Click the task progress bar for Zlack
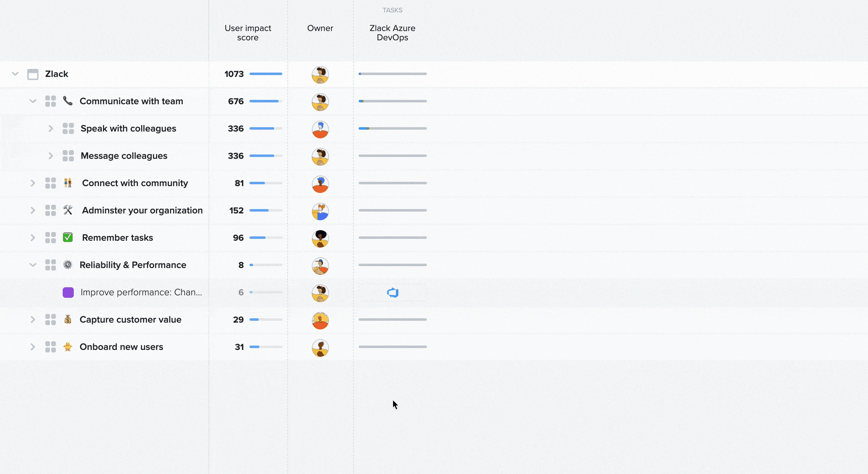 click(392, 74)
